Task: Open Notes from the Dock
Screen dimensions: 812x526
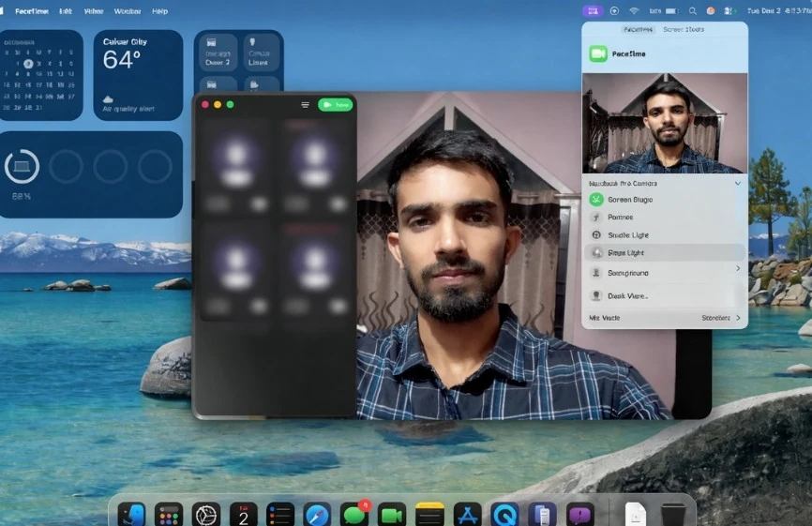Action: (x=429, y=515)
